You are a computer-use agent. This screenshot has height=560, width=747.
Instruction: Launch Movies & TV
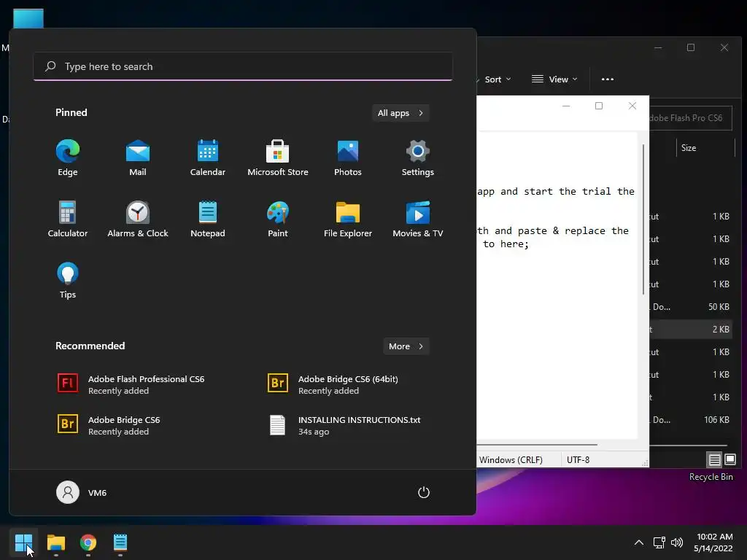coord(418,219)
